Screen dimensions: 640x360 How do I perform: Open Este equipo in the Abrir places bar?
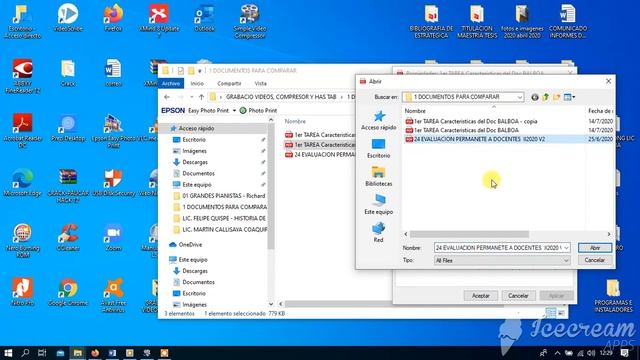coord(379,204)
